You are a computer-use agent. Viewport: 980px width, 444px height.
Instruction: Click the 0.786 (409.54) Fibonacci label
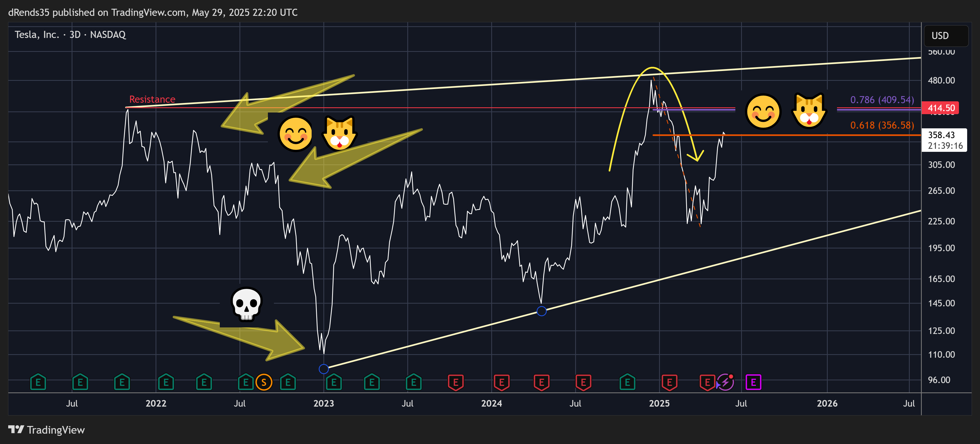tap(882, 100)
